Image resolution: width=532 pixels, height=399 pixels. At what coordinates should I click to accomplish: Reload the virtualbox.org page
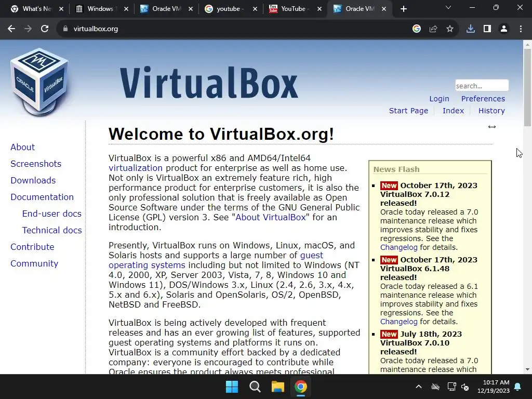[45, 29]
